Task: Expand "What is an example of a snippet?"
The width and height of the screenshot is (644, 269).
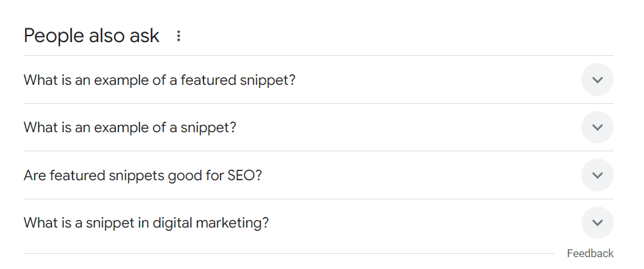Action: [x=319, y=128]
